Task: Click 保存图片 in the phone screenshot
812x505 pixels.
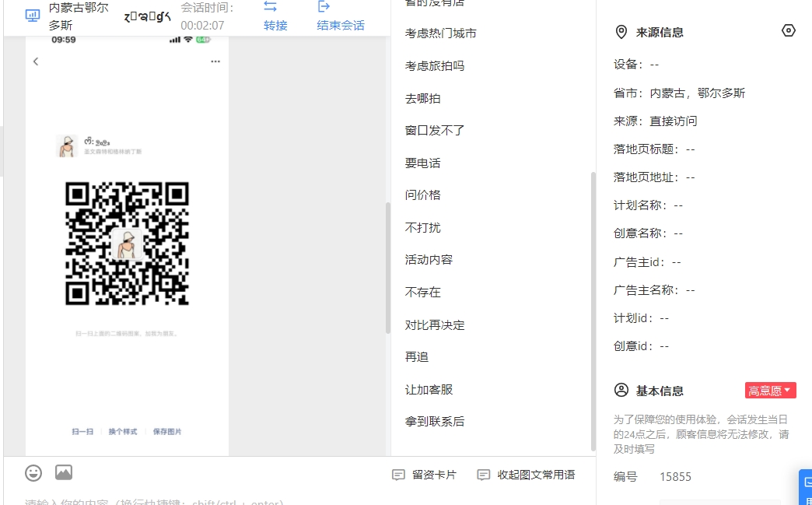Action: pos(167,431)
